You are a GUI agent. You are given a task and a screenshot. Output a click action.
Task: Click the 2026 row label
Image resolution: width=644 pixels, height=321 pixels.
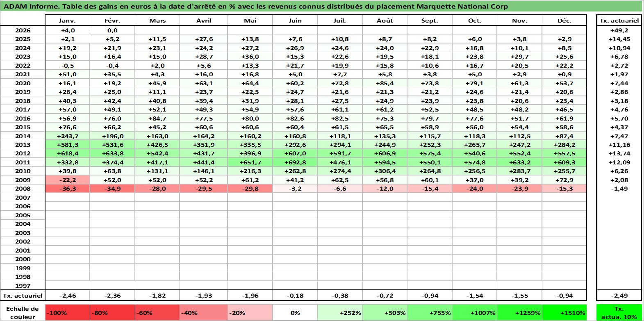tap(23, 30)
